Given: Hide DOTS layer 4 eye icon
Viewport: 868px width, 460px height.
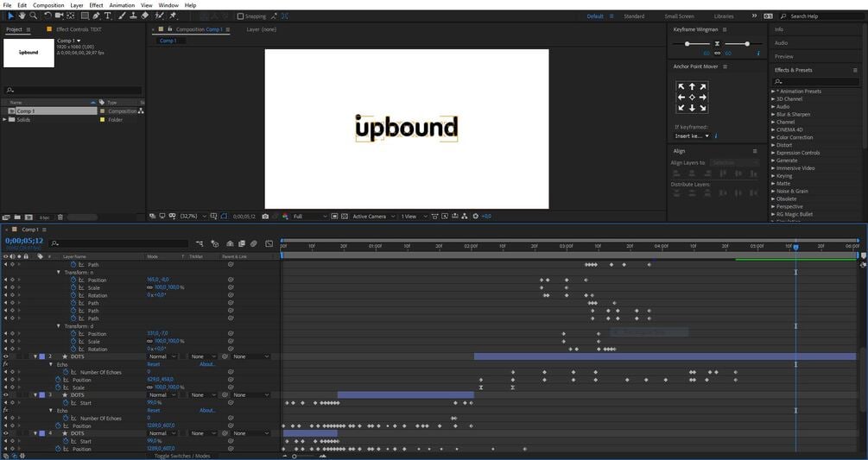Looking at the screenshot, I should pyautogui.click(x=5, y=433).
